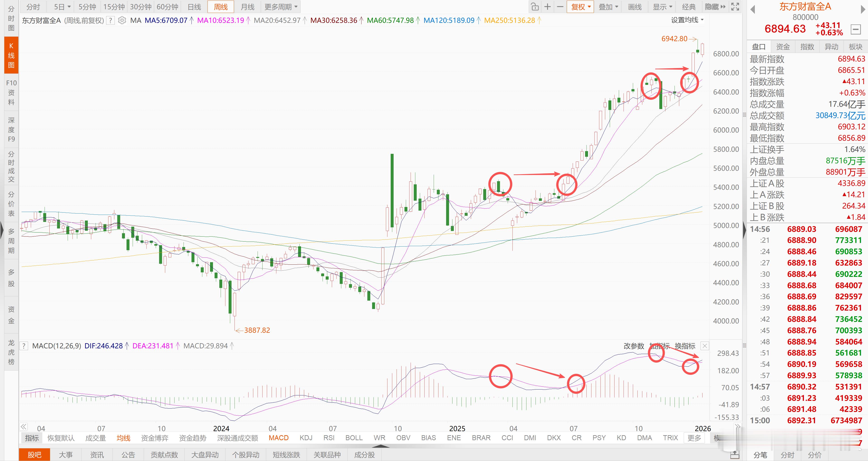Click the help question mark beside chart title
This screenshot has height=461, width=868.
click(110, 21)
